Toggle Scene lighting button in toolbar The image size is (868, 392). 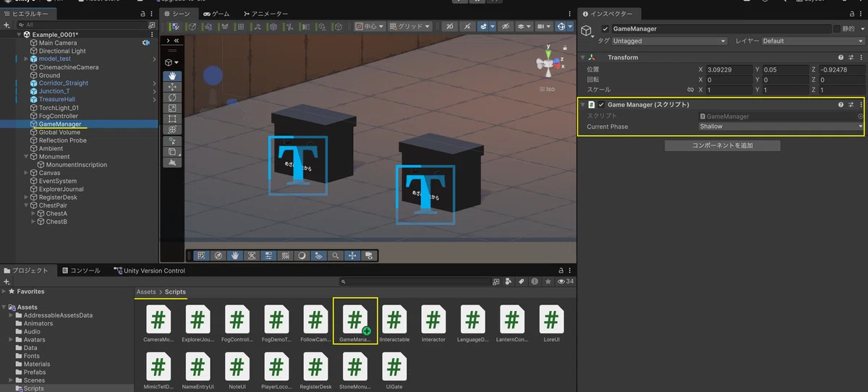468,27
